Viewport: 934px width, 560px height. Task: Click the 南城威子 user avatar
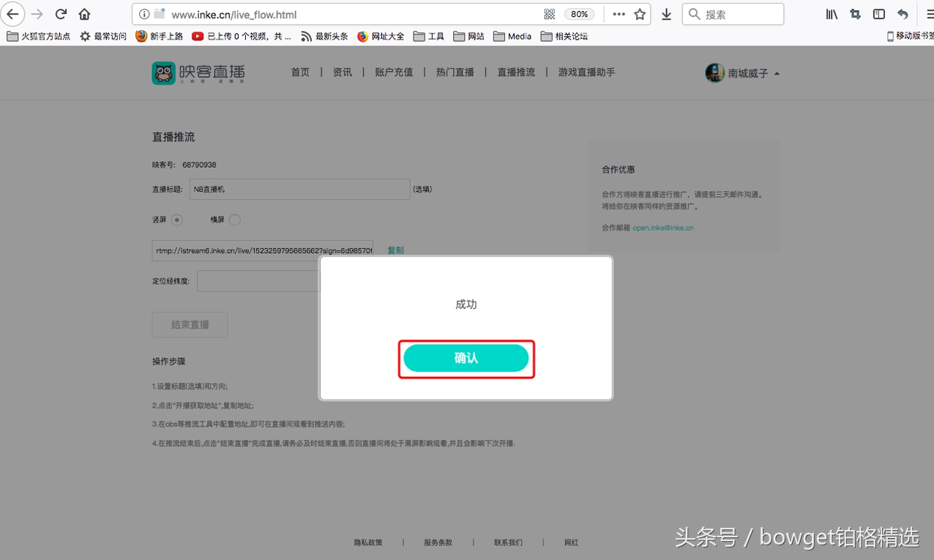[x=714, y=72]
